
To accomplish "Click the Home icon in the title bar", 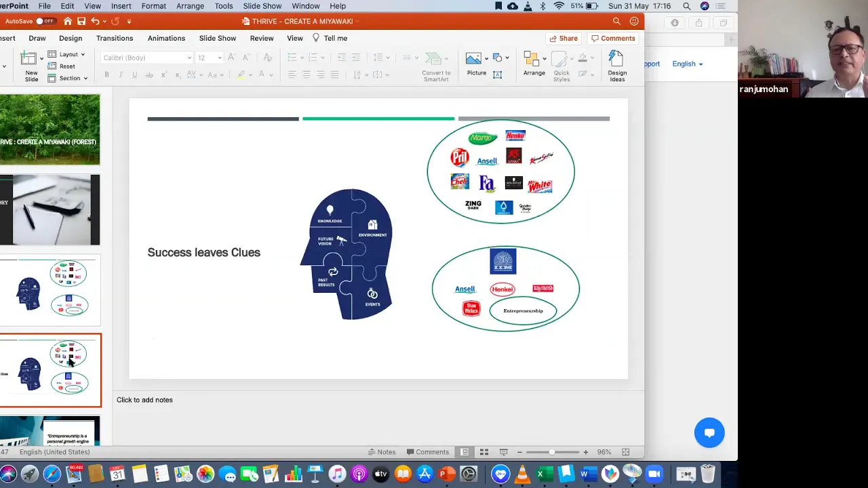I will 67,21.
